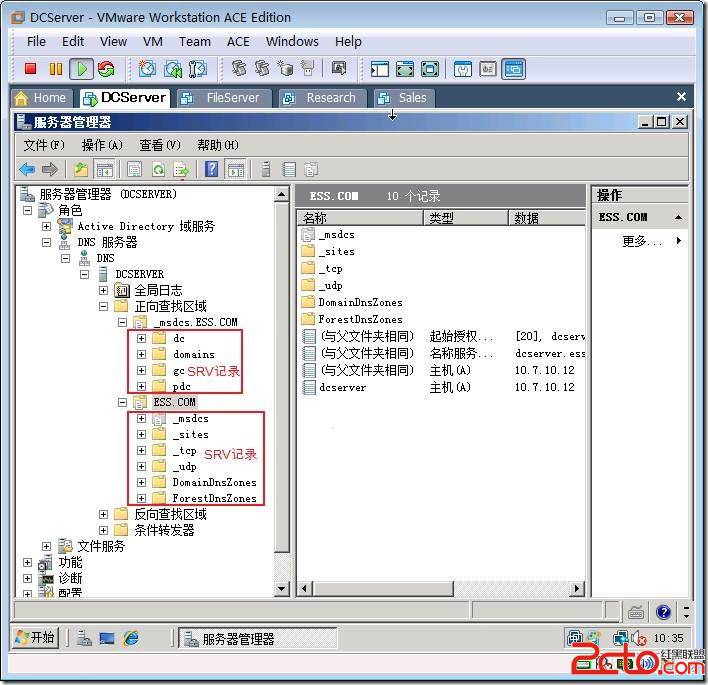Collapse the ESS.COM section in 操作 pane
The image size is (708, 685).
click(x=678, y=217)
